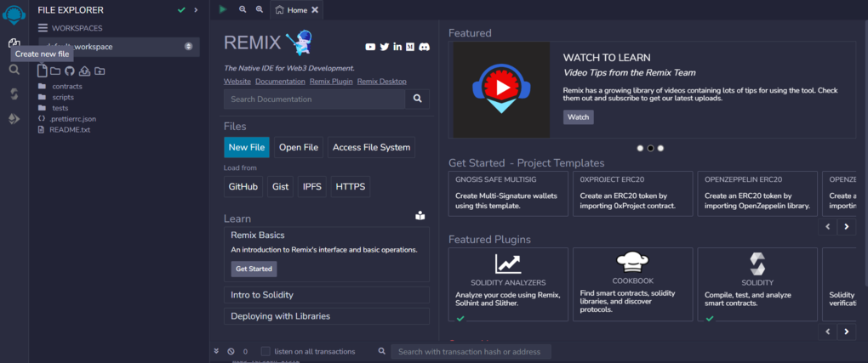Click the clear terminal icon
Viewport: 868px width, 363px height.
pos(231,351)
